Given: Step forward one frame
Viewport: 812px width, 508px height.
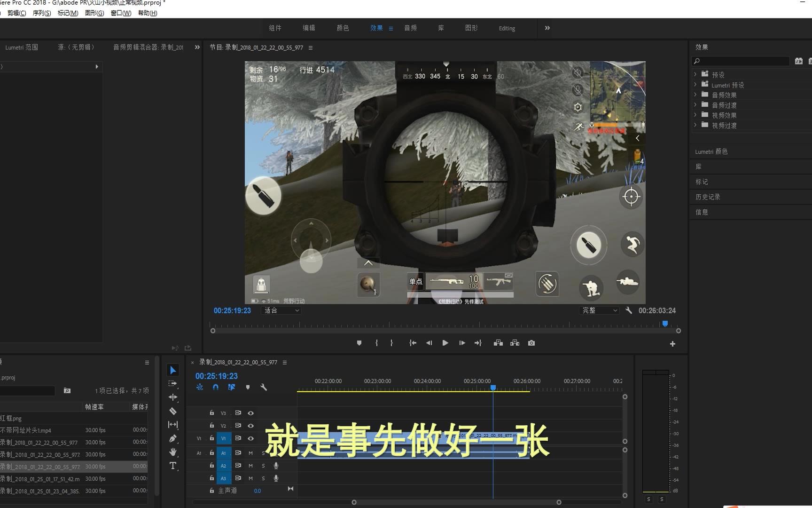Looking at the screenshot, I should [x=462, y=343].
